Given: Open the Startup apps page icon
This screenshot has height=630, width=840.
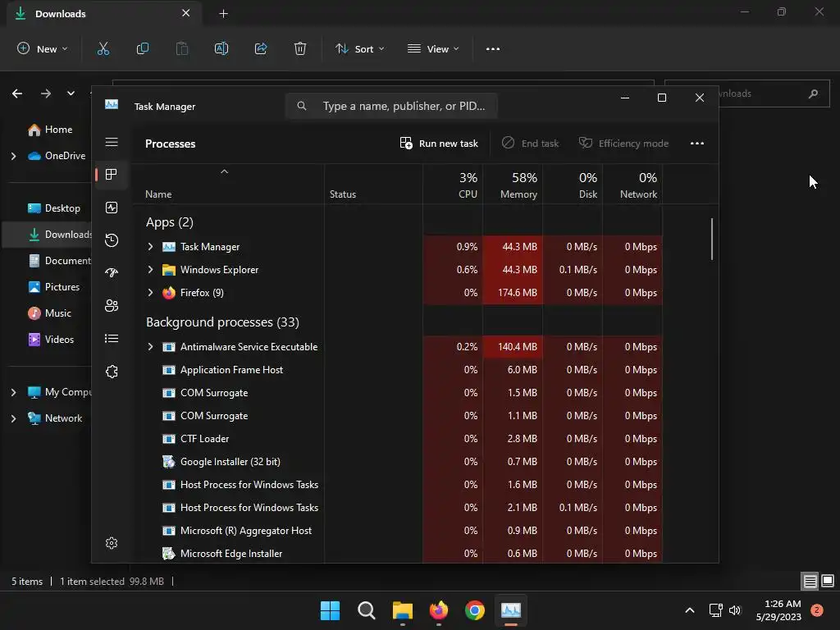Looking at the screenshot, I should pos(112,272).
